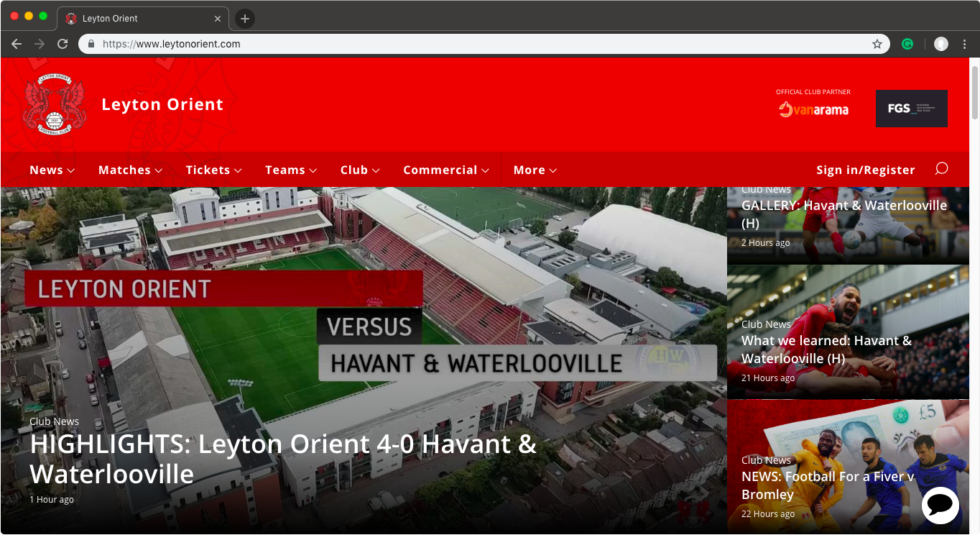Viewport: 980px width, 535px height.
Task: Expand the Matches dropdown menu
Action: (x=131, y=170)
